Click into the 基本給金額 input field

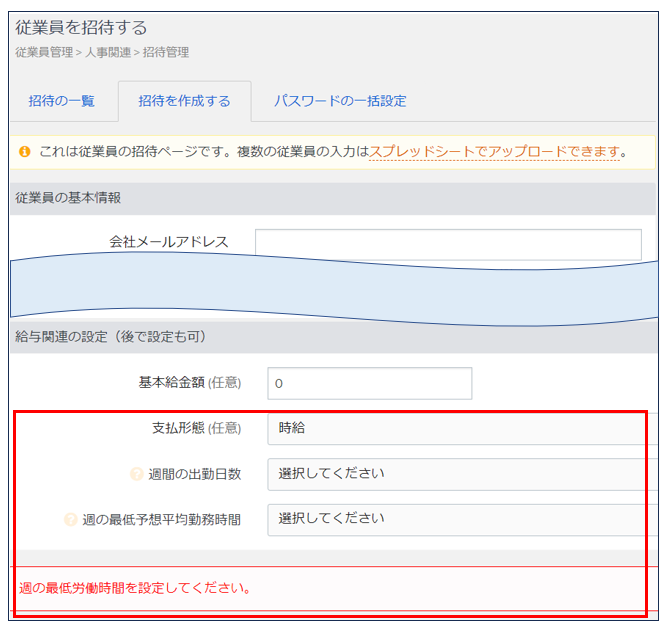[x=369, y=383]
